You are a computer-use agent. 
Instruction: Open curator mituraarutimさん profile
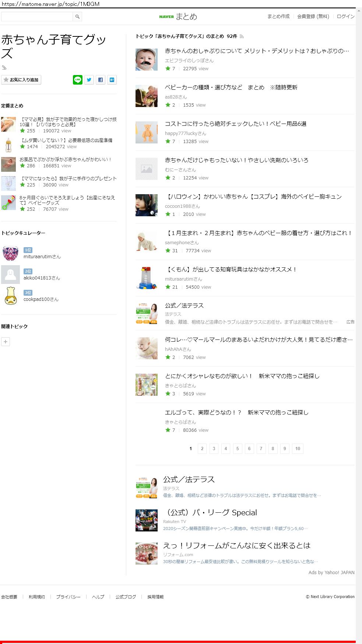tap(42, 256)
